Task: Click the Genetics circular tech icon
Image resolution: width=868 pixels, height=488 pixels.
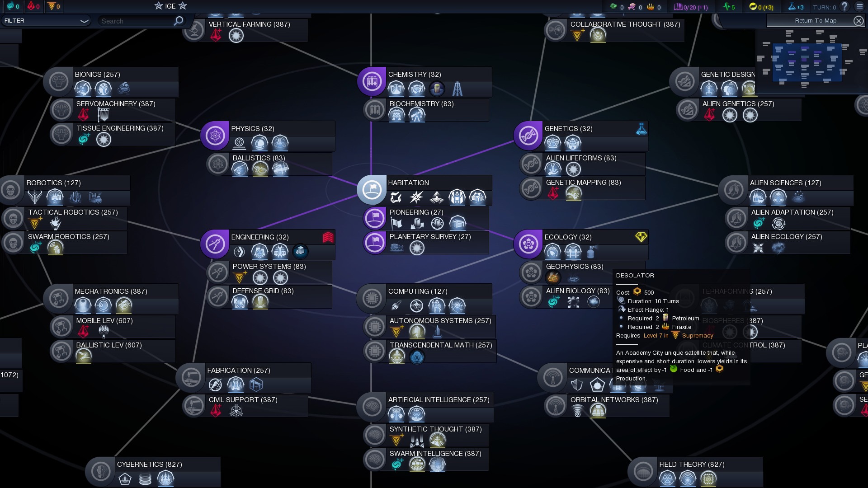Action: [x=528, y=136]
